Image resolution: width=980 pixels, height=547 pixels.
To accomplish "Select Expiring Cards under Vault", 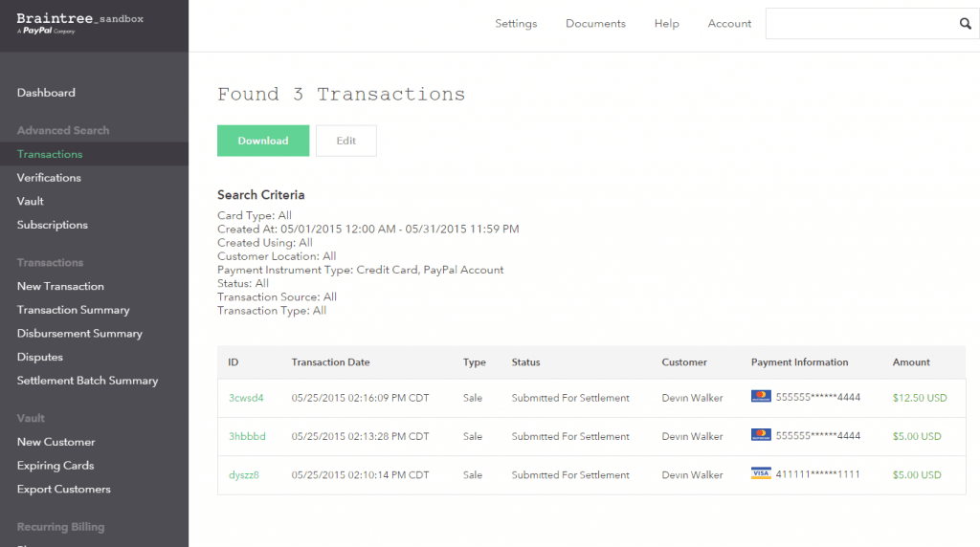I will coord(56,465).
